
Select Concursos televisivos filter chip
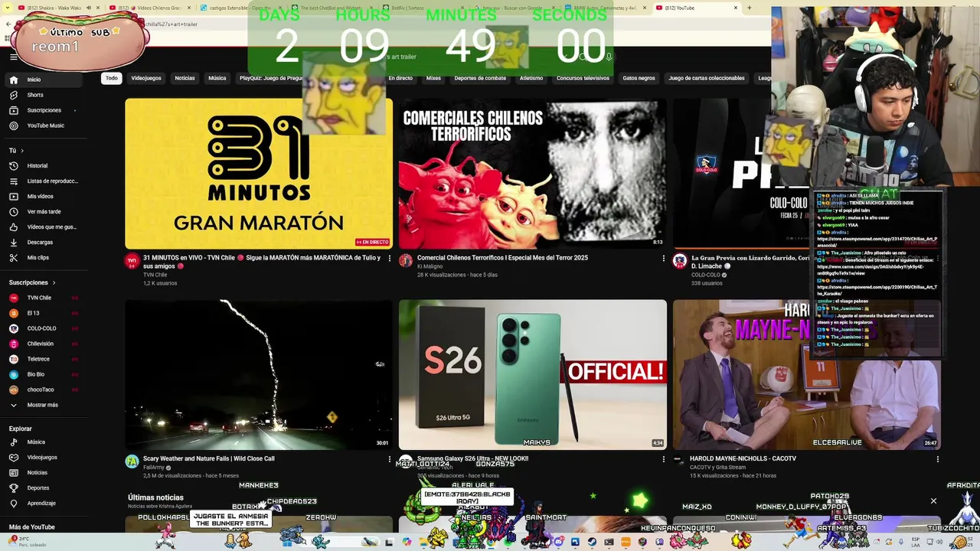pyautogui.click(x=583, y=78)
